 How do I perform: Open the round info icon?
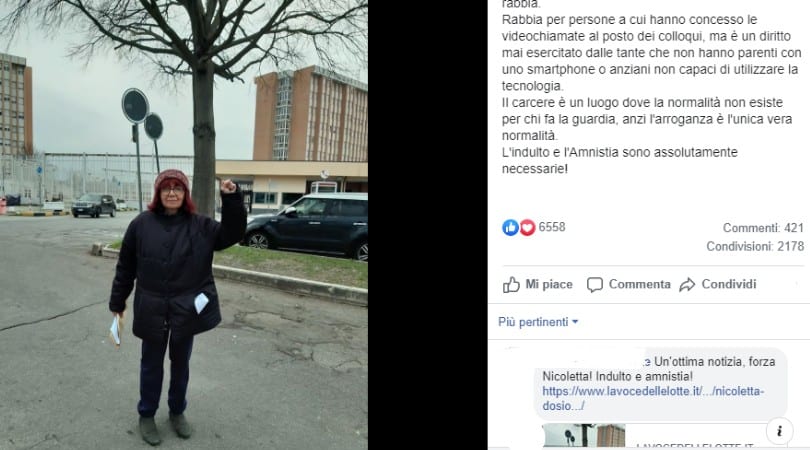(780, 430)
